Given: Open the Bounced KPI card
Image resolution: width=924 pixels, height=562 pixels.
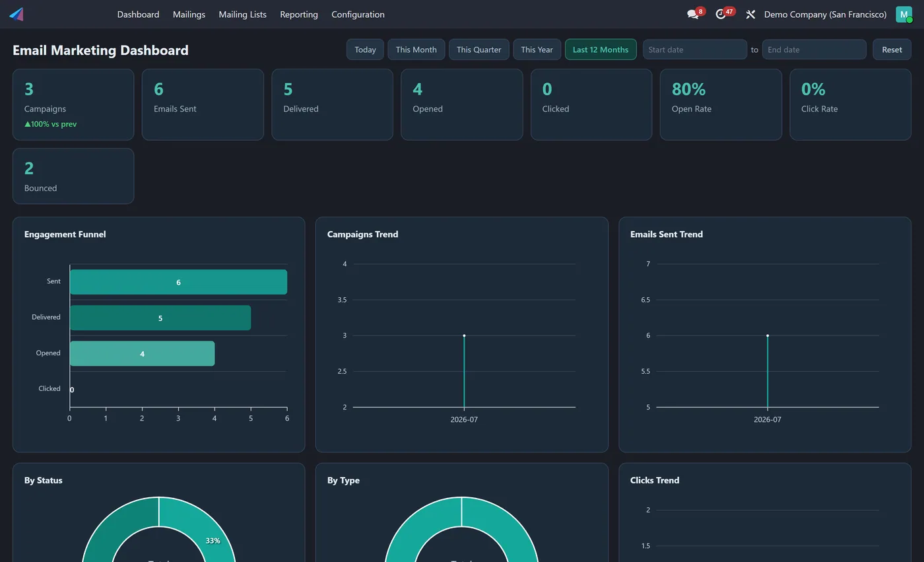Looking at the screenshot, I should coord(73,176).
